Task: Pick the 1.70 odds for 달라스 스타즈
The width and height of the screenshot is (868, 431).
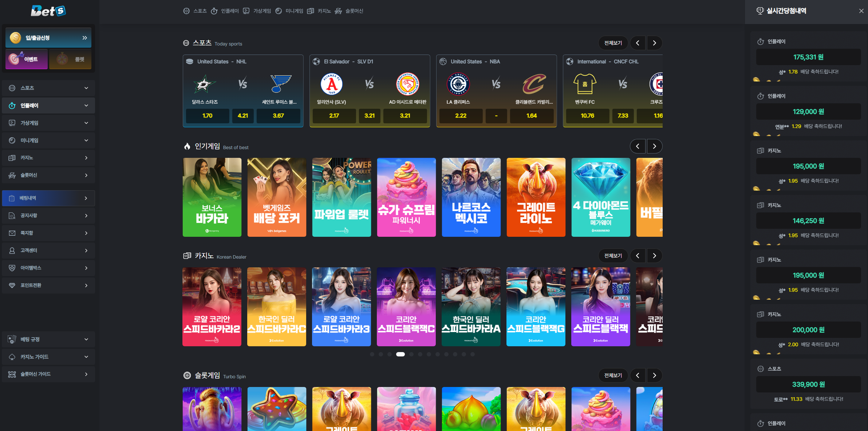Action: pyautogui.click(x=207, y=116)
